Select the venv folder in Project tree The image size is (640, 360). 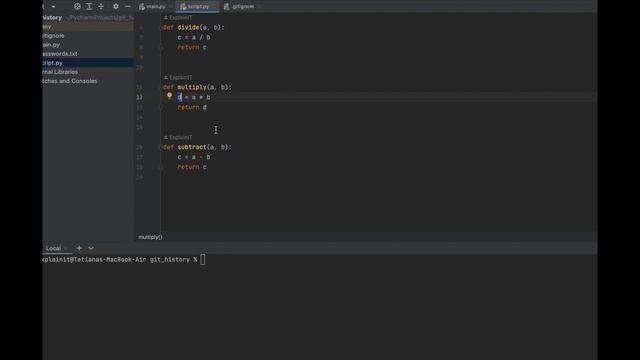(88, 27)
